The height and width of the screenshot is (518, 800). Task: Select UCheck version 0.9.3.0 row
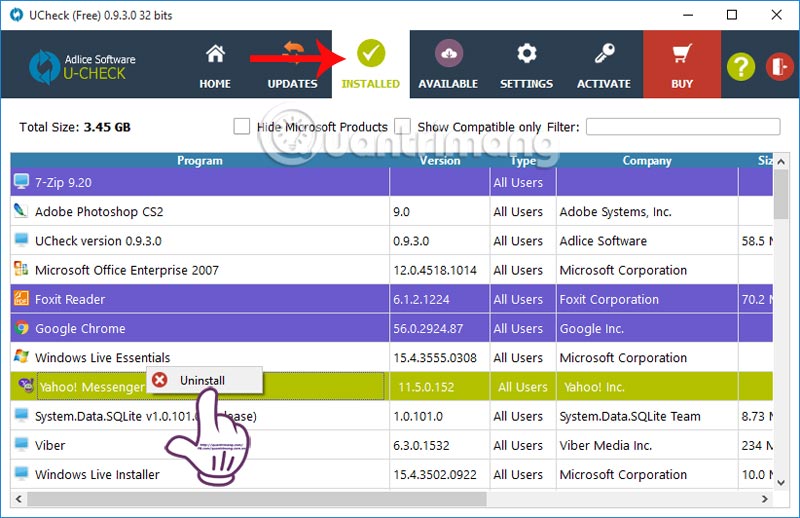click(391, 240)
